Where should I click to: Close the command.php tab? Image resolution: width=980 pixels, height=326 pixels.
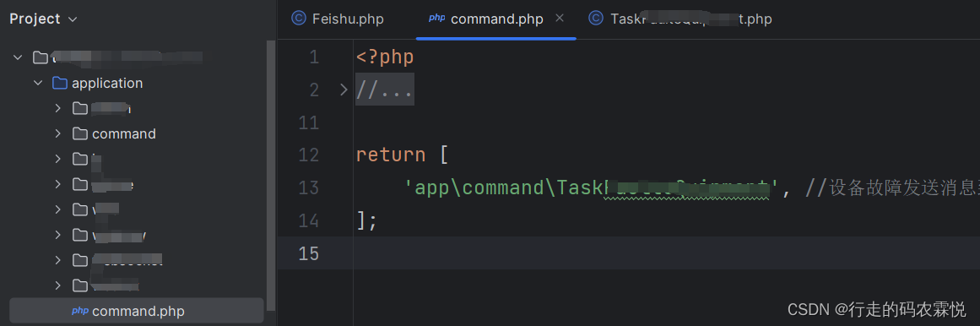(560, 18)
